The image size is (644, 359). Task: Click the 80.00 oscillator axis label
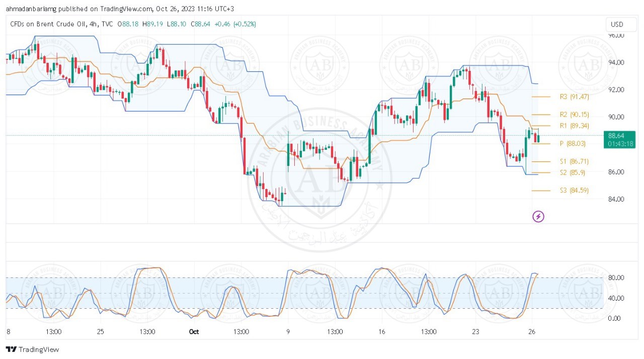[616, 278]
